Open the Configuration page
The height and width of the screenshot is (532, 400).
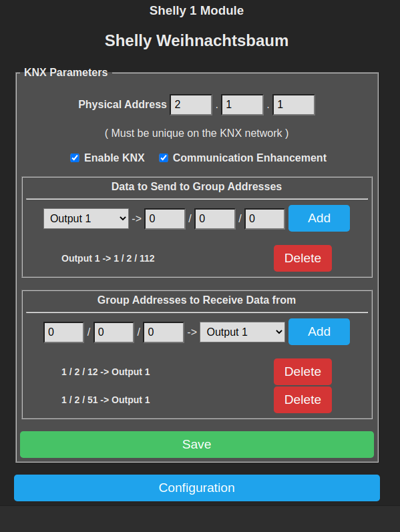pos(197,488)
